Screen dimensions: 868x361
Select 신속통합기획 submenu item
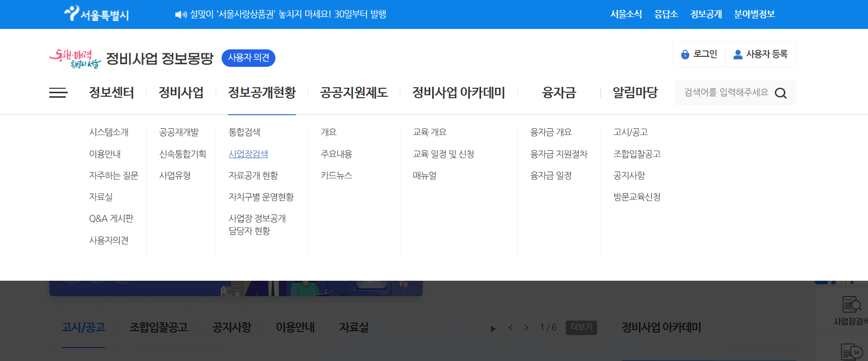point(183,154)
